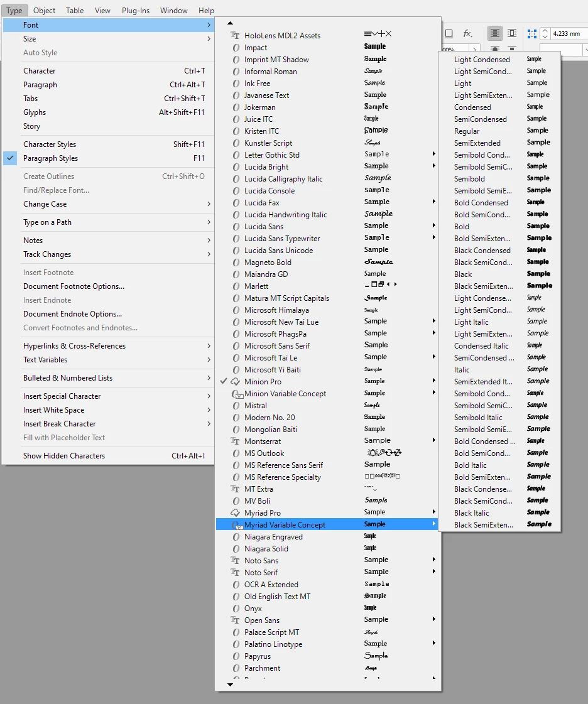Image resolution: width=588 pixels, height=704 pixels.
Task: Expand the Insert Special Character submenu
Action: 108,396
